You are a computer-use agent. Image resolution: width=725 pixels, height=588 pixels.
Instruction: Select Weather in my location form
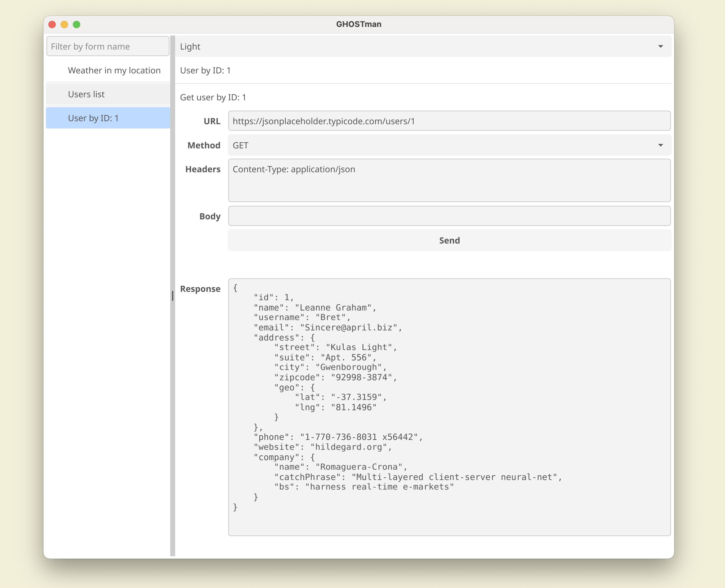pyautogui.click(x=114, y=70)
